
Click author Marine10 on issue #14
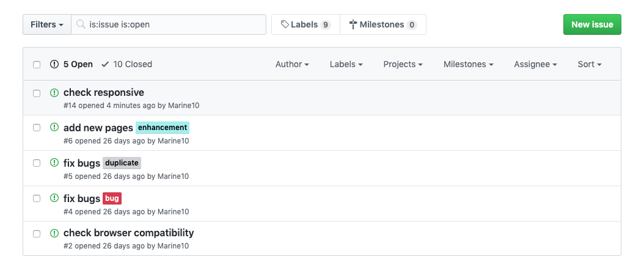pyautogui.click(x=183, y=106)
